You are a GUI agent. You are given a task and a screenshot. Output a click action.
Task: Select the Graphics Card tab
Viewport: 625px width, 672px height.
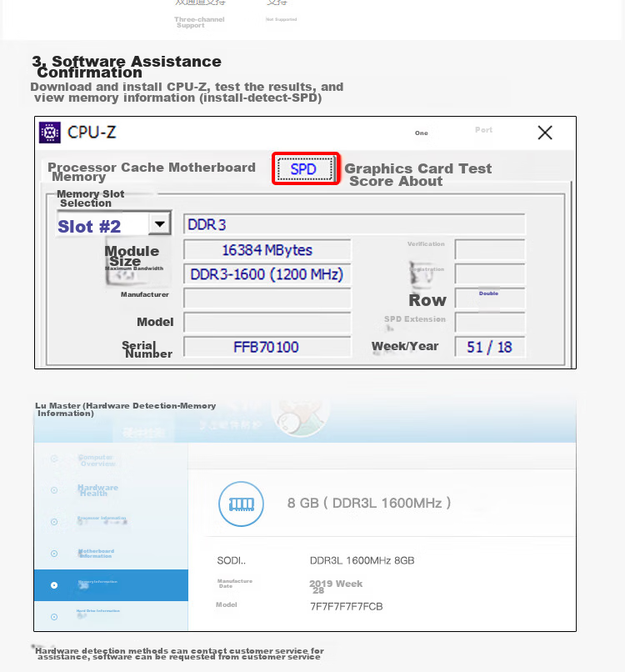click(399, 168)
